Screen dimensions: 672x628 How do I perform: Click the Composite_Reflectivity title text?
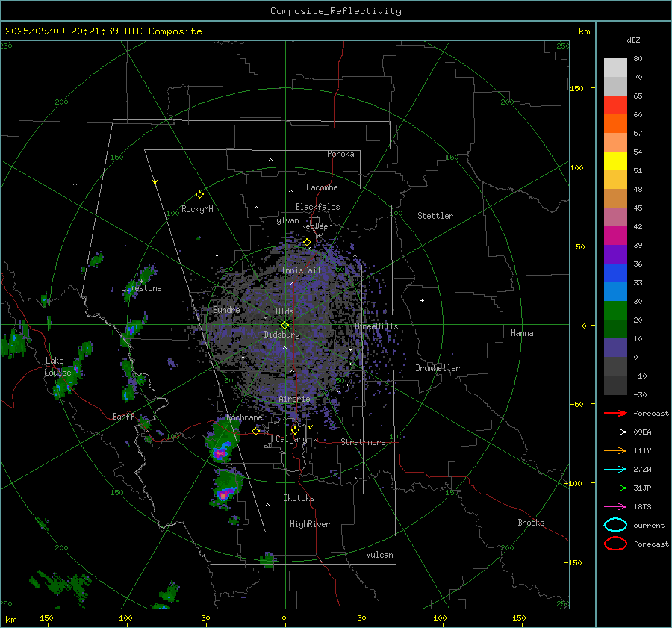(x=335, y=11)
